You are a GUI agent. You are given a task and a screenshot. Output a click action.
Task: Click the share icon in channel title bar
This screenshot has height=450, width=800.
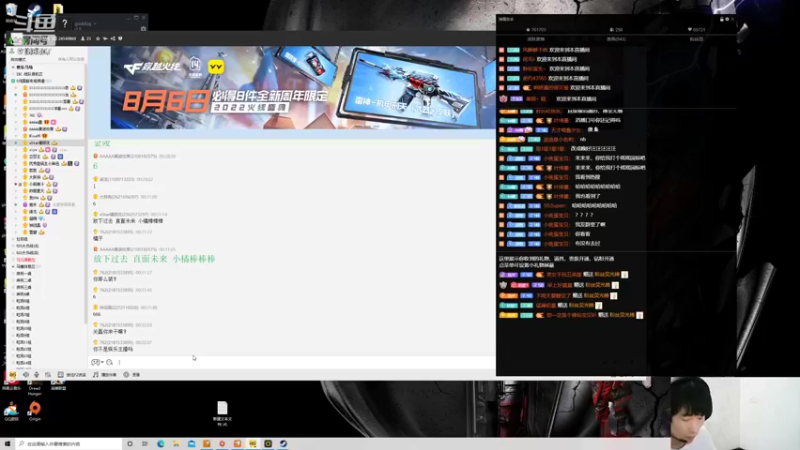point(113,38)
